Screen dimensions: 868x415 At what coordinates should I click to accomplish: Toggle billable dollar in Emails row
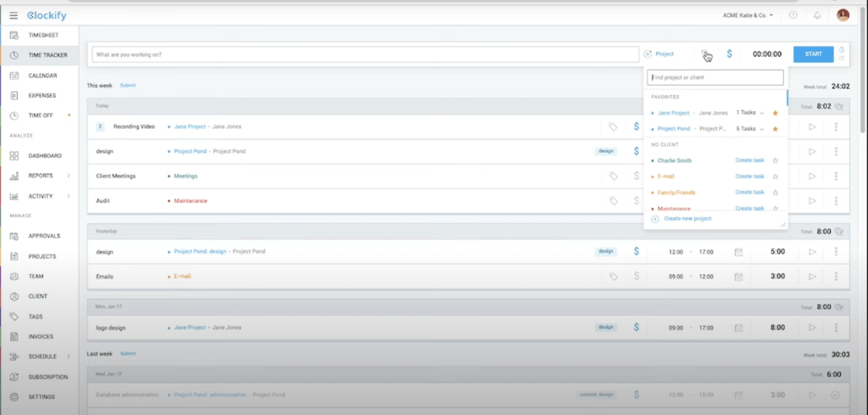tap(636, 276)
